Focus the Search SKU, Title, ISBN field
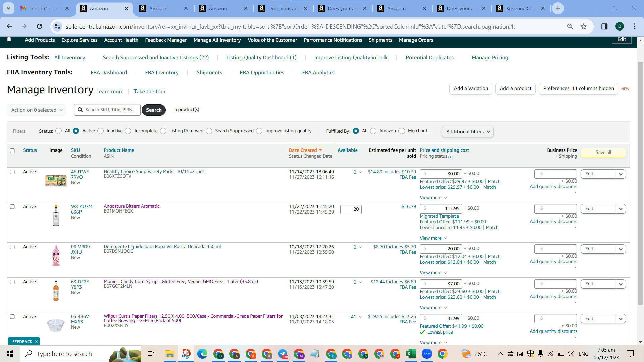 [x=107, y=110]
